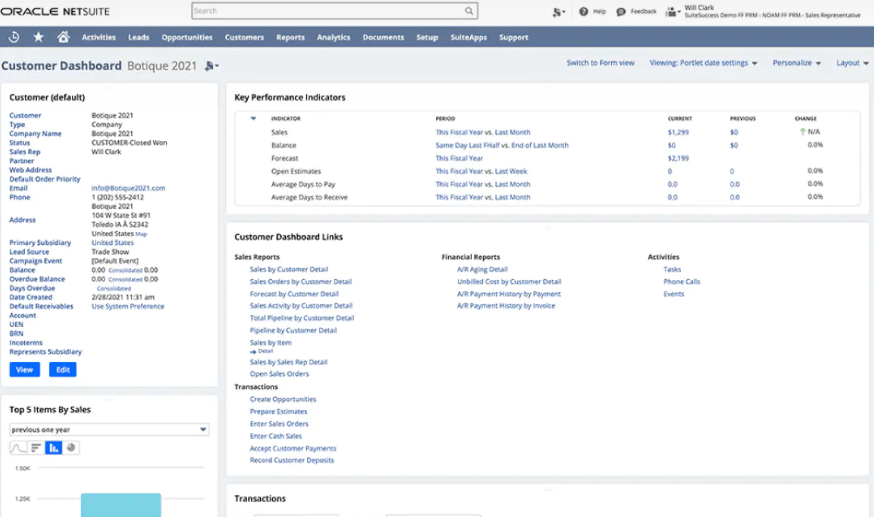The image size is (874, 517).
Task: Switch to Form view
Action: coord(600,63)
